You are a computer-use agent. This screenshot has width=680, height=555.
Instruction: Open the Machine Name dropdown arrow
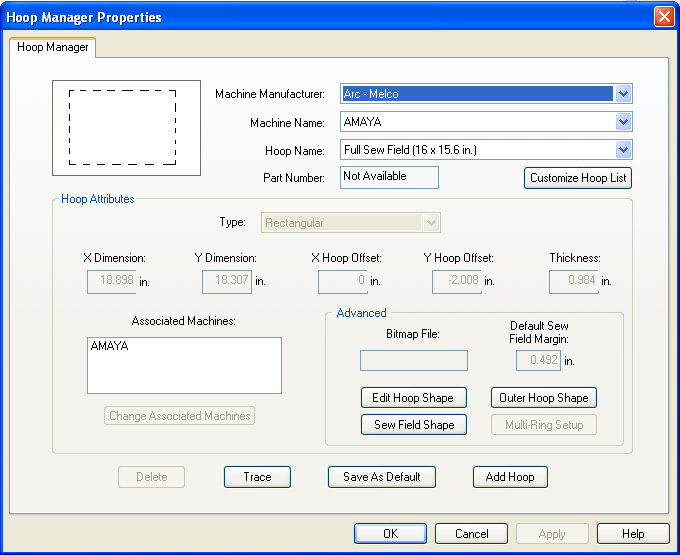[623, 122]
